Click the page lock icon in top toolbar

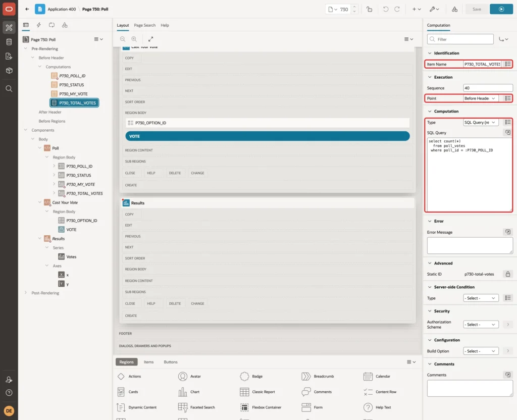pos(369,9)
